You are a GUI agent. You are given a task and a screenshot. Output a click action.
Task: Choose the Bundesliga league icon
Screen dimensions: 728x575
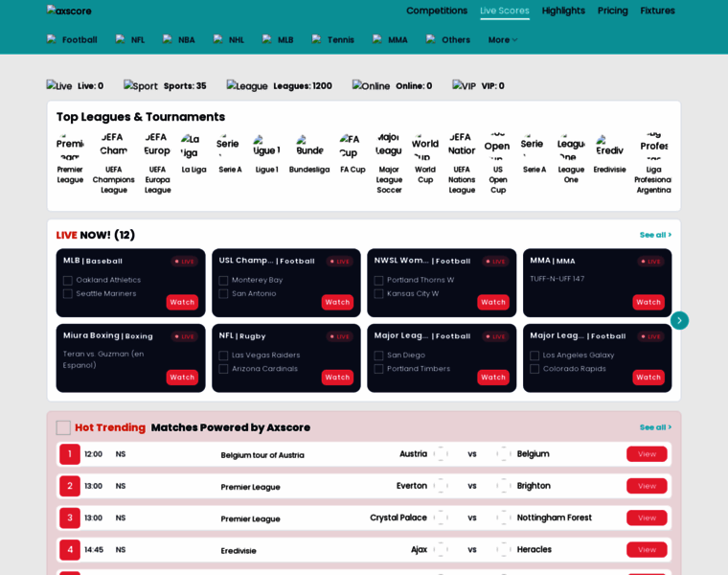point(309,147)
